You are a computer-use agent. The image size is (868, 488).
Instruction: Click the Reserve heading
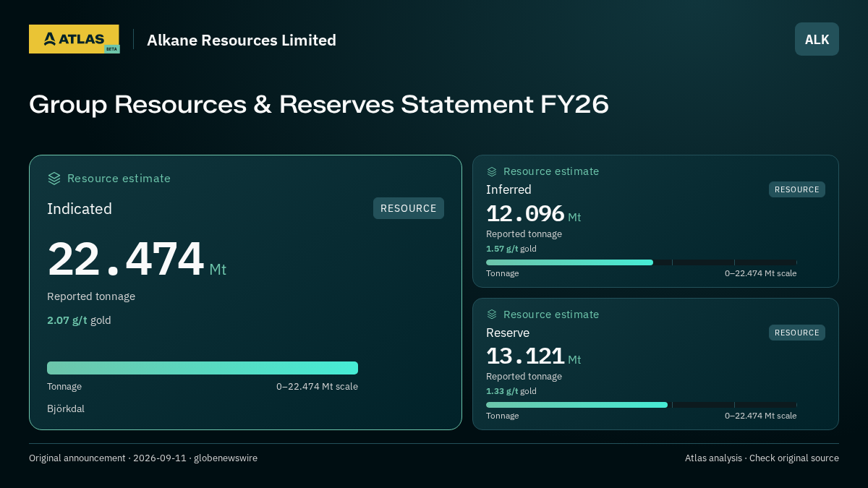[508, 333]
